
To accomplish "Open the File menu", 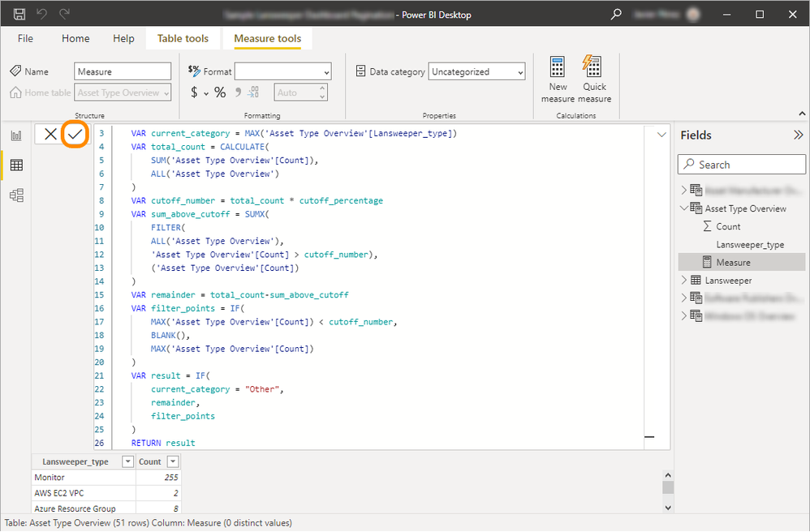I will tap(25, 38).
